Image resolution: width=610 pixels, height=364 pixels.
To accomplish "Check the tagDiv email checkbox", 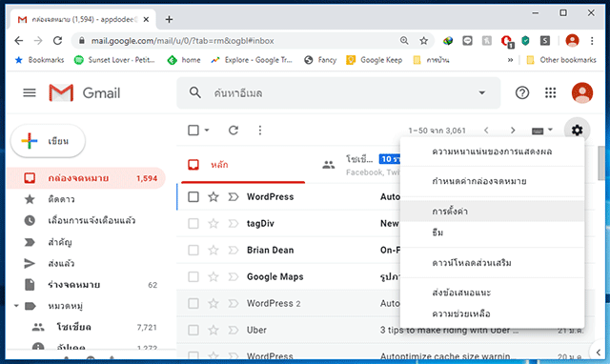I will pyautogui.click(x=193, y=224).
